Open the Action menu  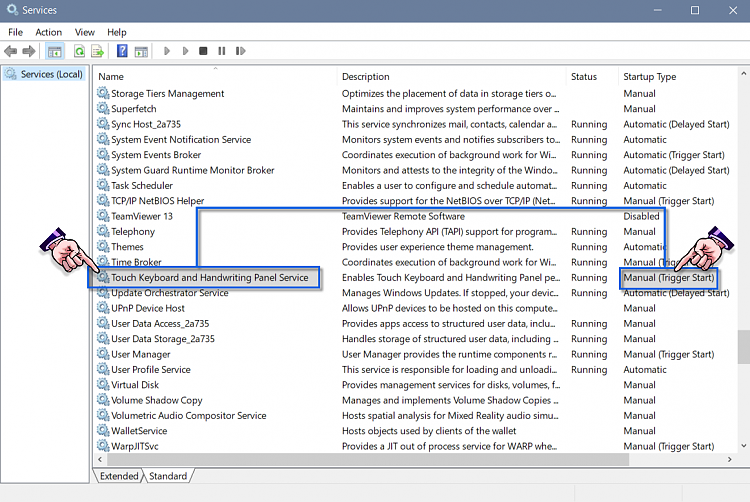coord(48,32)
